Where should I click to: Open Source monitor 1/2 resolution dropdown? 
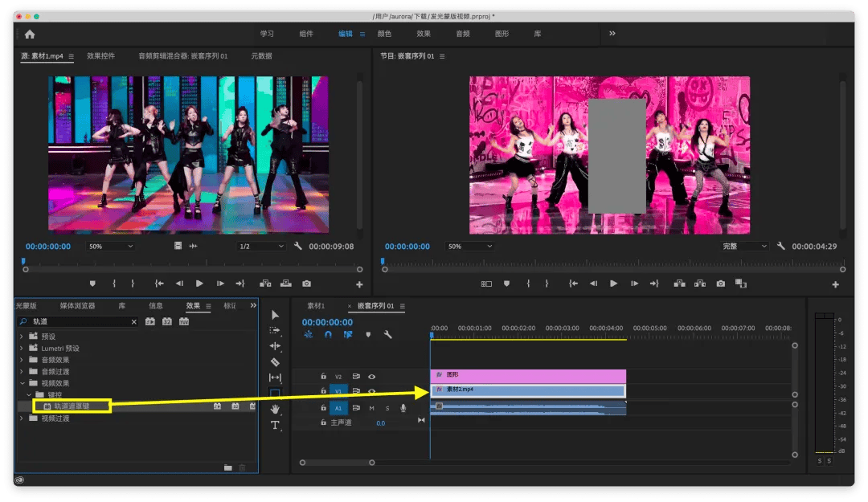tap(261, 247)
